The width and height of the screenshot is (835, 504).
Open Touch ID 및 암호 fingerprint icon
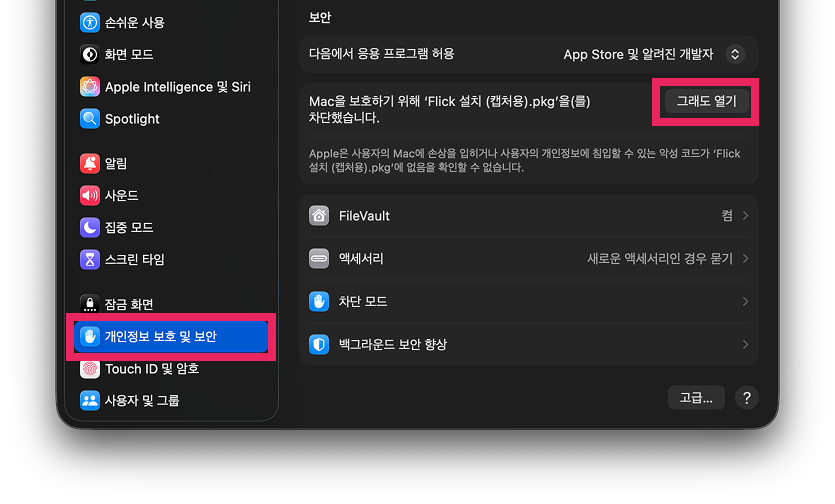click(89, 369)
